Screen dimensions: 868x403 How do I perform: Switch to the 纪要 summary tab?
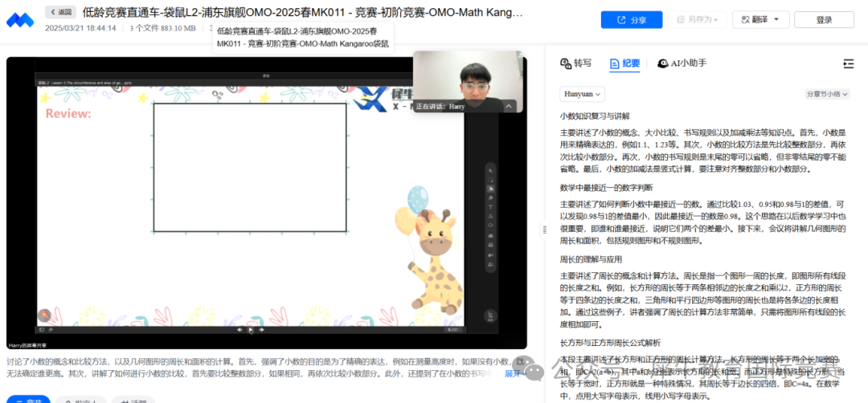pyautogui.click(x=624, y=63)
